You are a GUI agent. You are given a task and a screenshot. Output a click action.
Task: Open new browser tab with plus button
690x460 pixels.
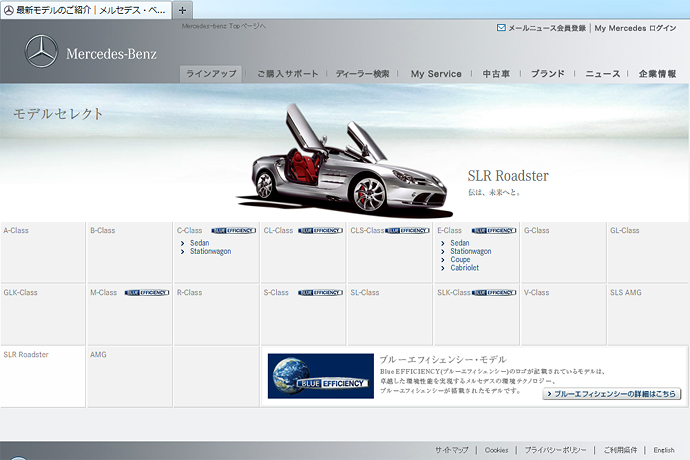point(182,10)
